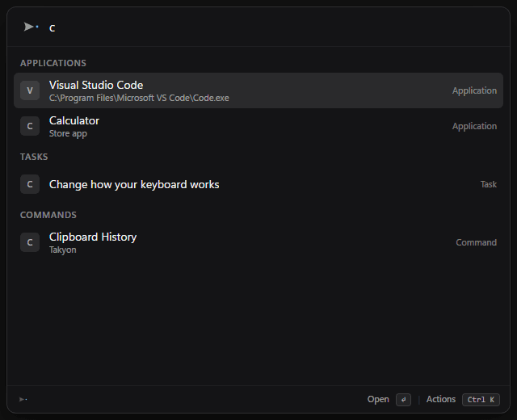Viewport: 517px width, 420px height.
Task: Click the 'C' icon for keyboard task
Action: click(30, 184)
